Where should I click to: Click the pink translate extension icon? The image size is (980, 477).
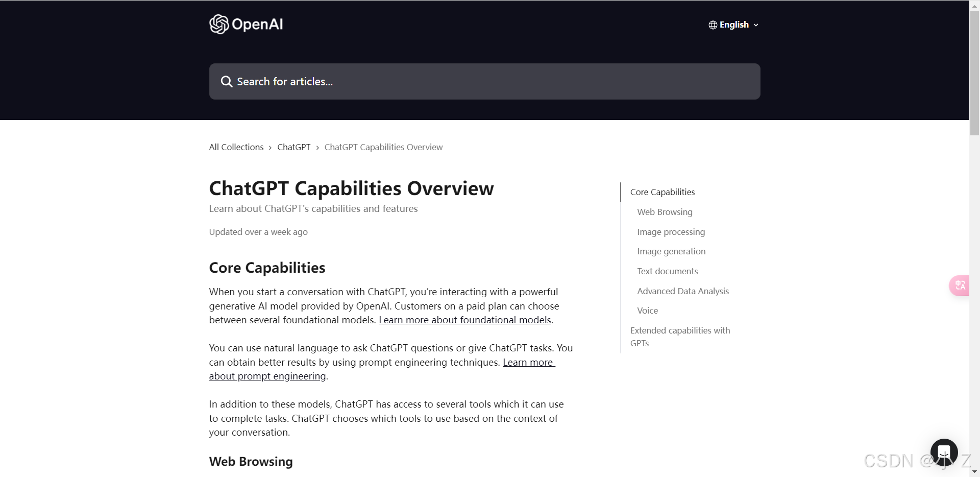pyautogui.click(x=960, y=285)
